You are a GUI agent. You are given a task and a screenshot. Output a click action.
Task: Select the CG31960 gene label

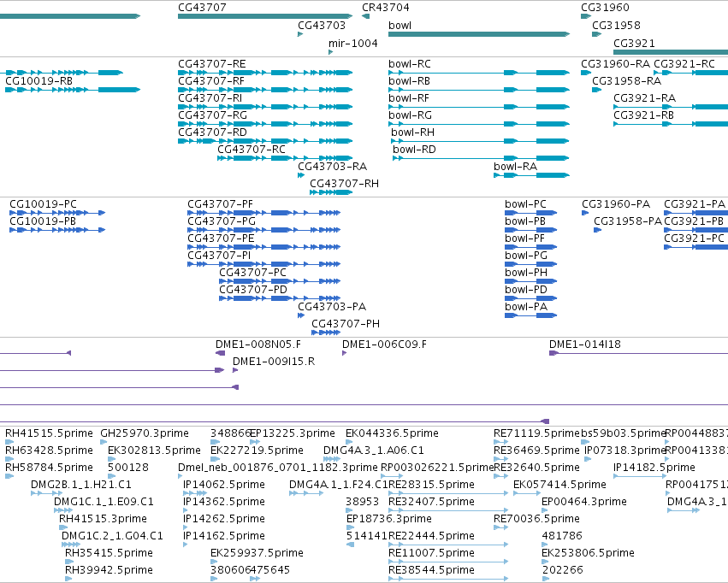605,8
